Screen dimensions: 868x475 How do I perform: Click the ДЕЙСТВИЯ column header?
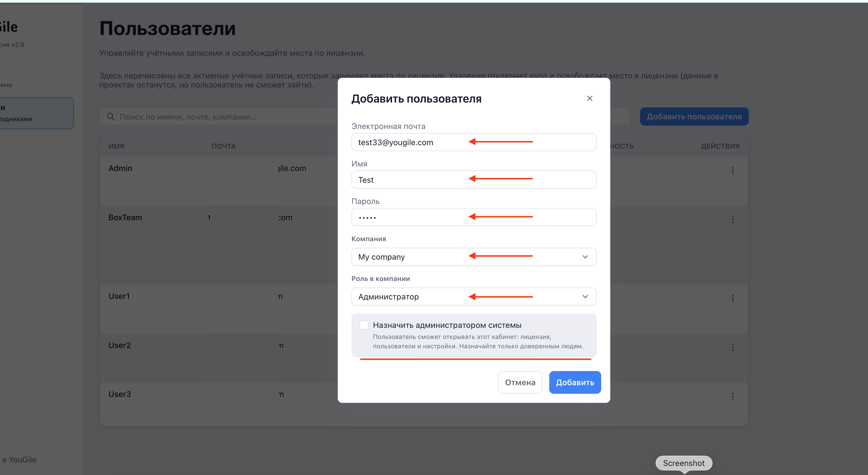[x=720, y=146]
